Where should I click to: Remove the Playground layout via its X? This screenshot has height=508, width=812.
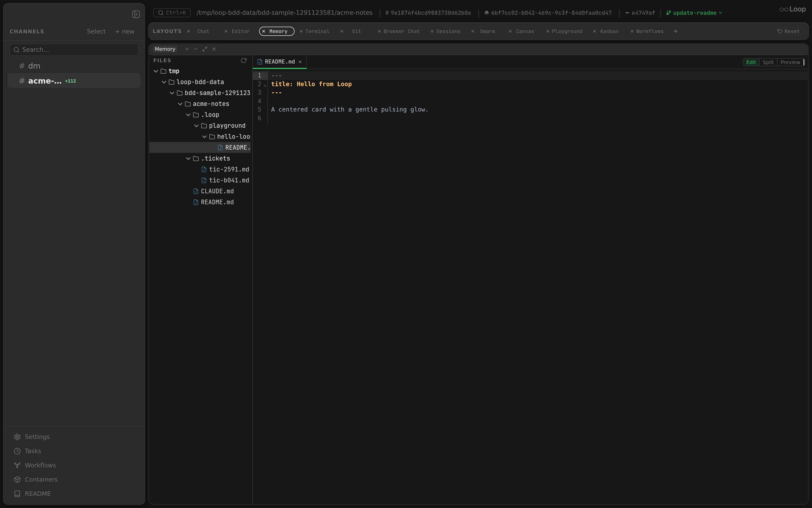(548, 31)
